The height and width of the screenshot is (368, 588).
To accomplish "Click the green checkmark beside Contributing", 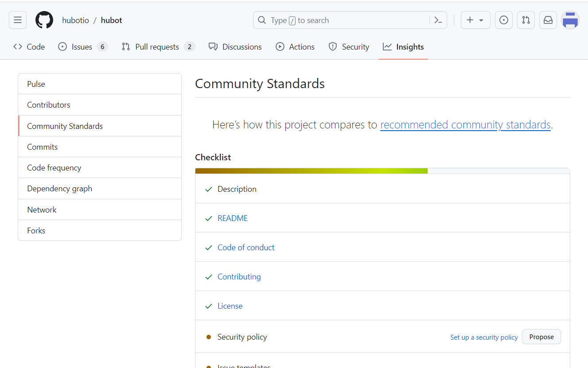I will (209, 277).
